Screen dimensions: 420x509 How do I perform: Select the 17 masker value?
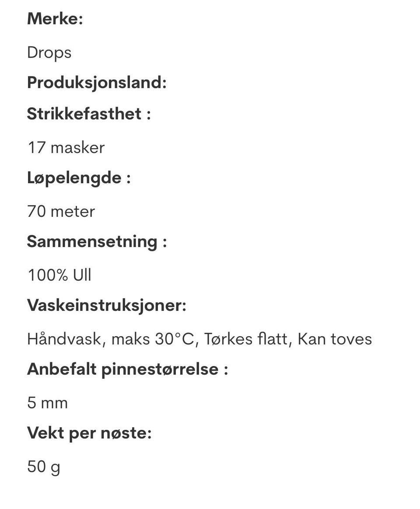click(66, 147)
